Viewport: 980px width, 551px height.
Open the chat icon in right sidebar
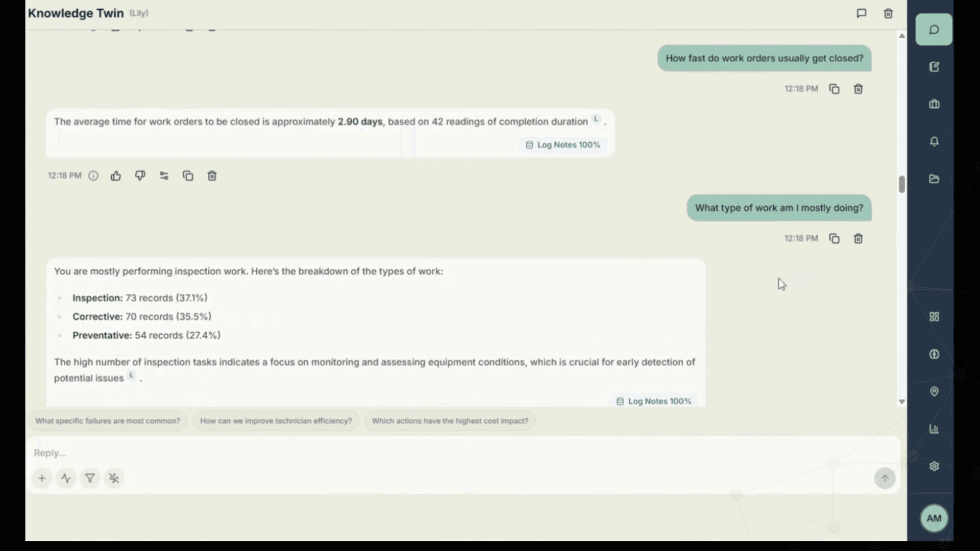click(934, 30)
